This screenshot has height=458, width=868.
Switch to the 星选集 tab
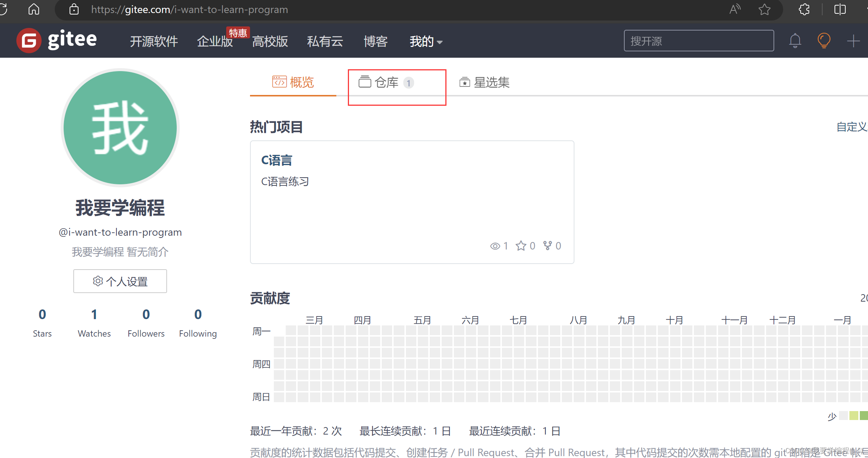tap(484, 82)
